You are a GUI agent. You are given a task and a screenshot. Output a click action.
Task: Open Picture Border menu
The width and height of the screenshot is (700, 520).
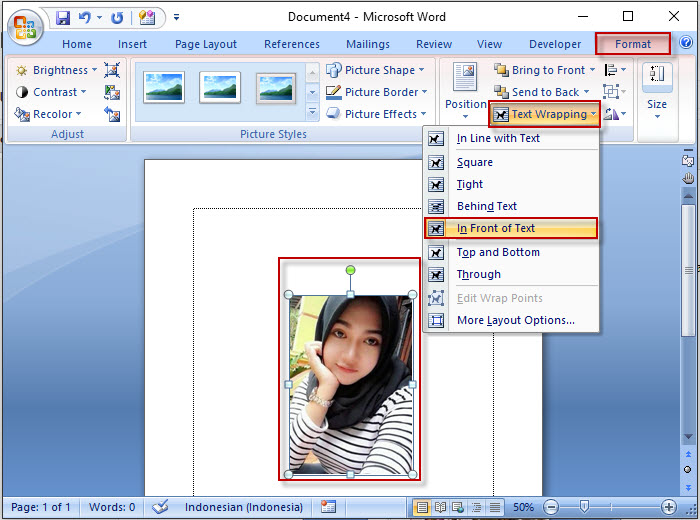click(377, 92)
